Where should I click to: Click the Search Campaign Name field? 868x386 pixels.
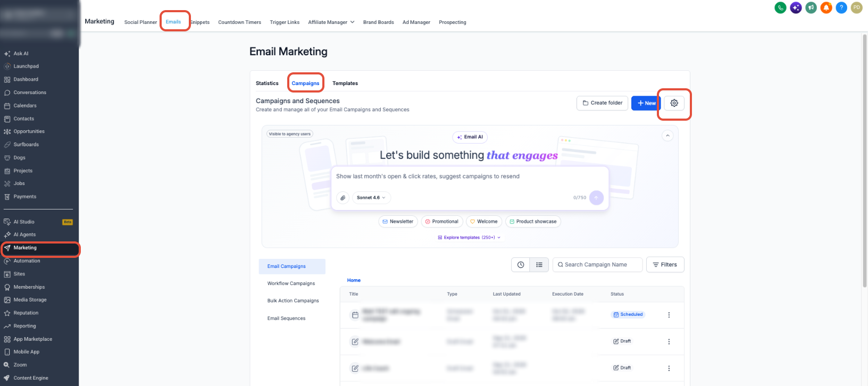(x=597, y=265)
